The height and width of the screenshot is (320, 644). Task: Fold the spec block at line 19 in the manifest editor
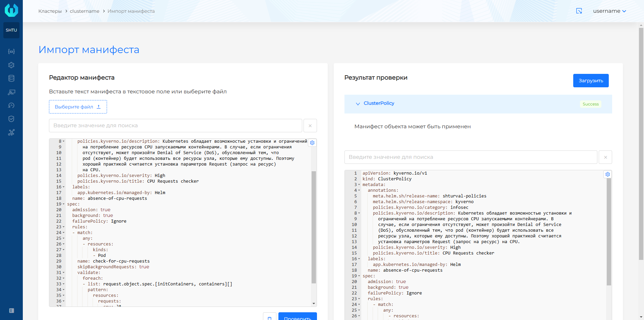pos(64,204)
